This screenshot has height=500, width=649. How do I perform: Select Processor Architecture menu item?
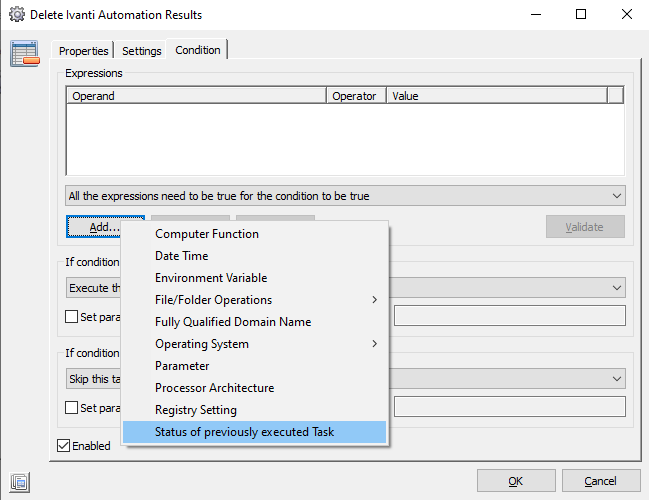tap(255, 387)
